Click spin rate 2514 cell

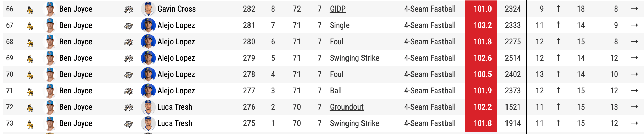coord(513,58)
